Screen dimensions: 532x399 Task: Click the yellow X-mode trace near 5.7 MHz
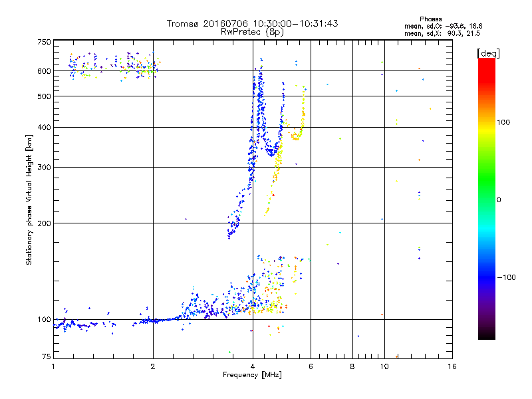click(303, 112)
